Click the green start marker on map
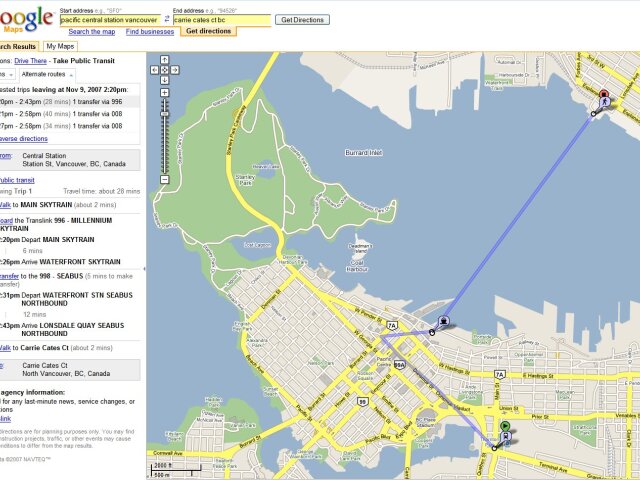The height and width of the screenshot is (480, 640). point(505,427)
